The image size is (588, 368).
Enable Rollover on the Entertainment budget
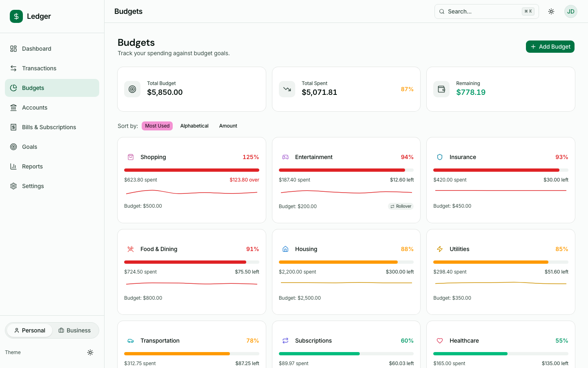click(401, 206)
